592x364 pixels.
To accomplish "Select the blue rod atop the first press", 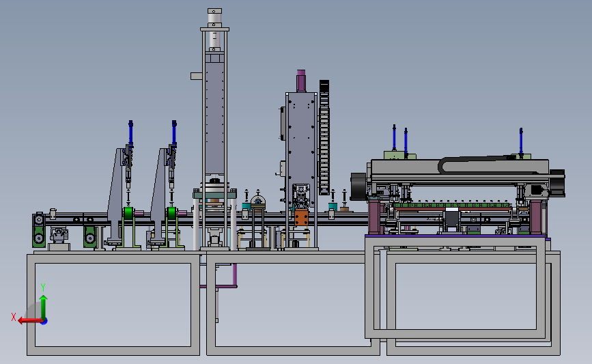I will coord(130,132).
